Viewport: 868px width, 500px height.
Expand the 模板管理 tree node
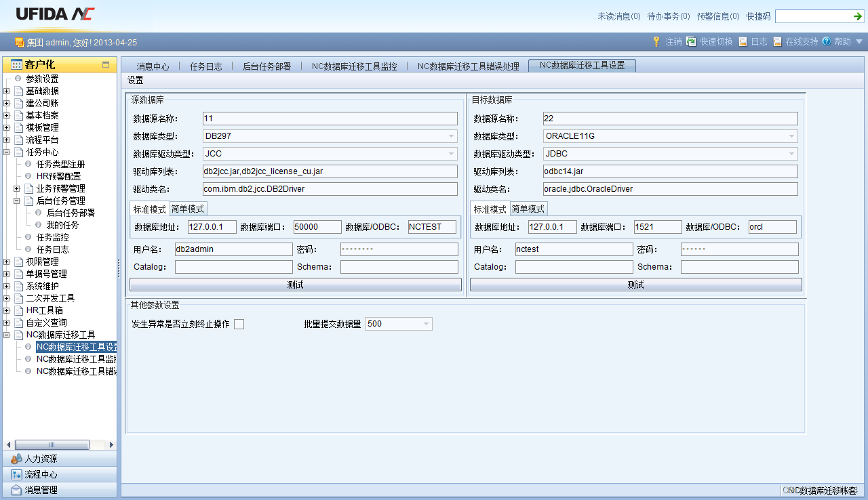(7, 127)
